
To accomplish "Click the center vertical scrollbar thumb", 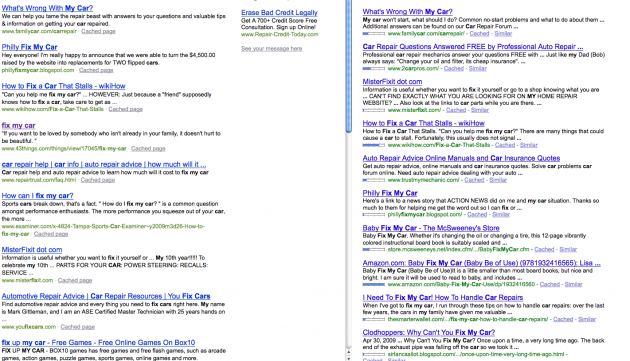I will [x=348, y=66].
